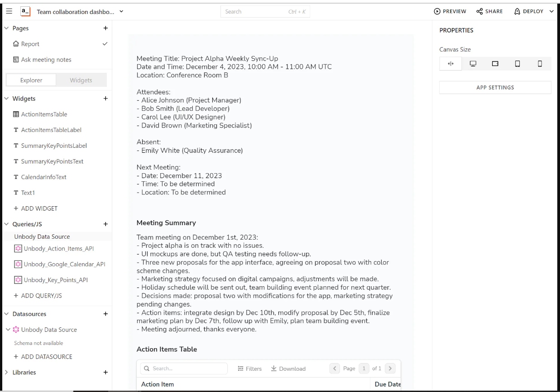Add a new page with plus icon
560x392 pixels.
[105, 28]
